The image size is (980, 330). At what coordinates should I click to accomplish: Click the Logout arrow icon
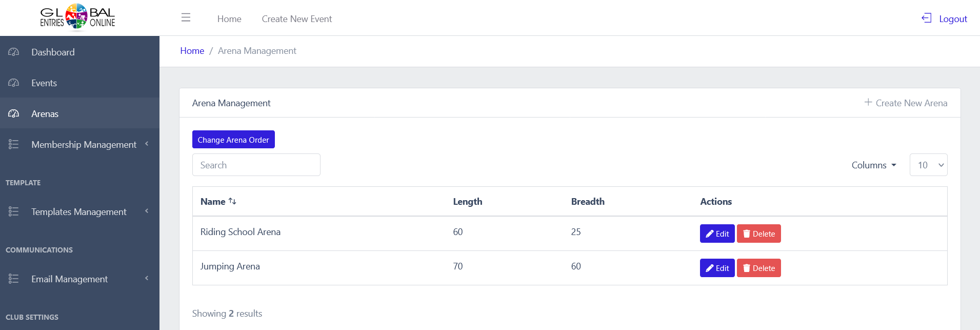click(926, 18)
